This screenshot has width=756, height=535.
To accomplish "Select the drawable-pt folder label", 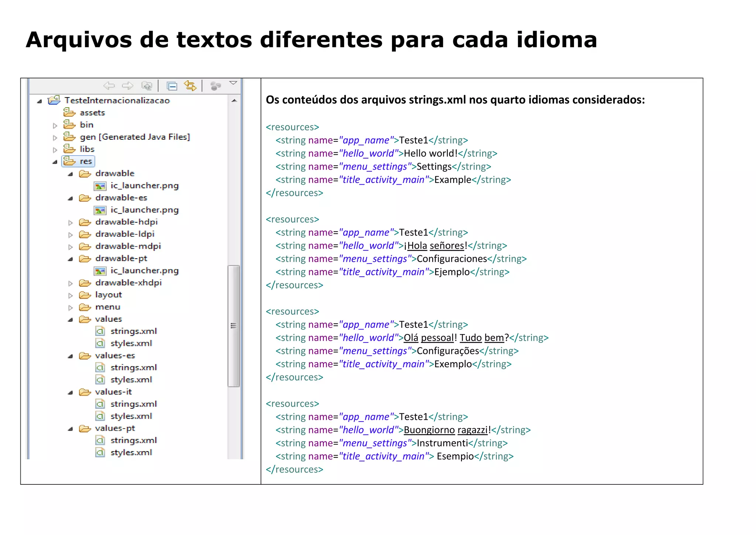I will click(121, 258).
